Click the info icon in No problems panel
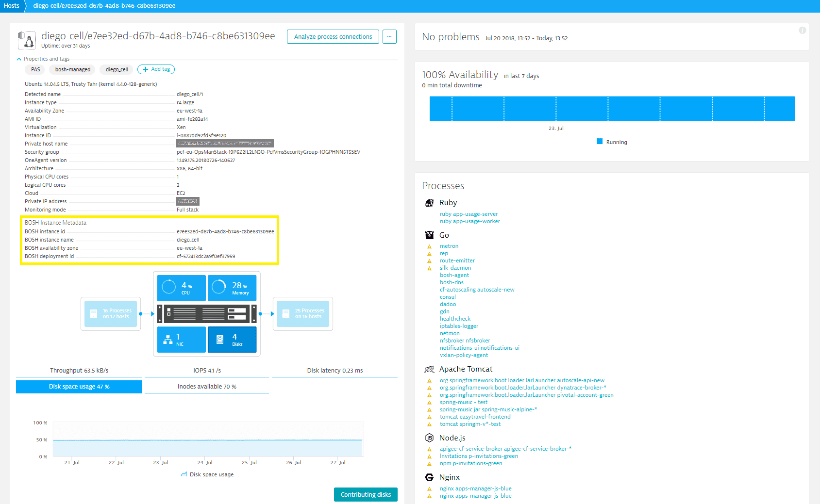 (x=803, y=31)
